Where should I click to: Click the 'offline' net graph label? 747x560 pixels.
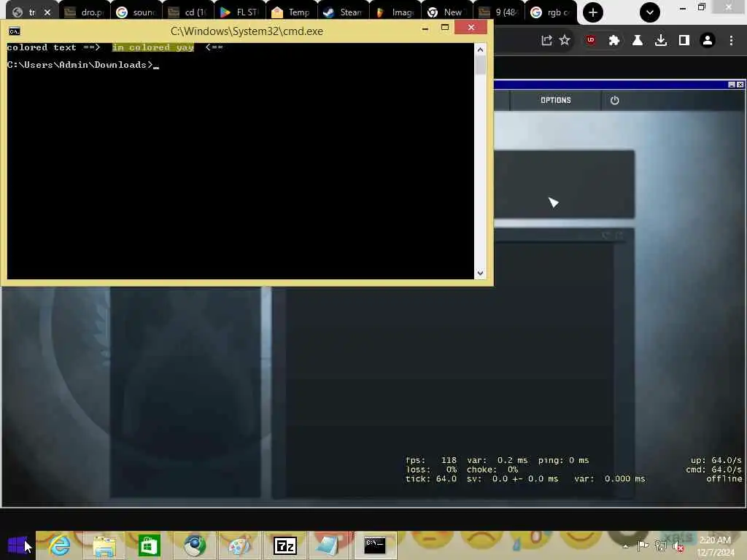[724, 478]
